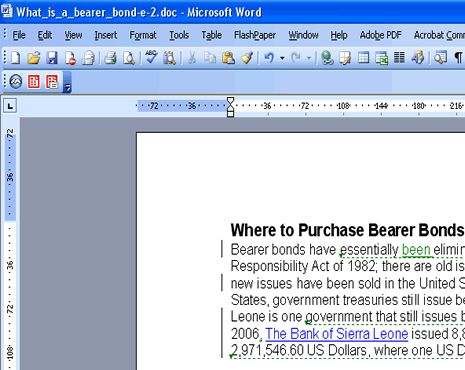Open the Format menu
This screenshot has height=370, width=465.
(x=143, y=35)
